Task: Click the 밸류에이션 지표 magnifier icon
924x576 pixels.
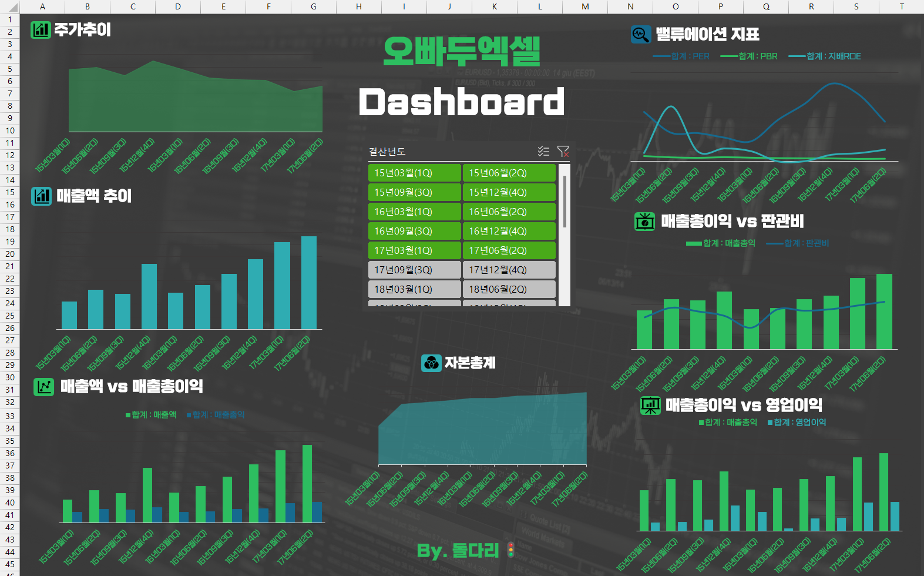Action: coord(640,34)
